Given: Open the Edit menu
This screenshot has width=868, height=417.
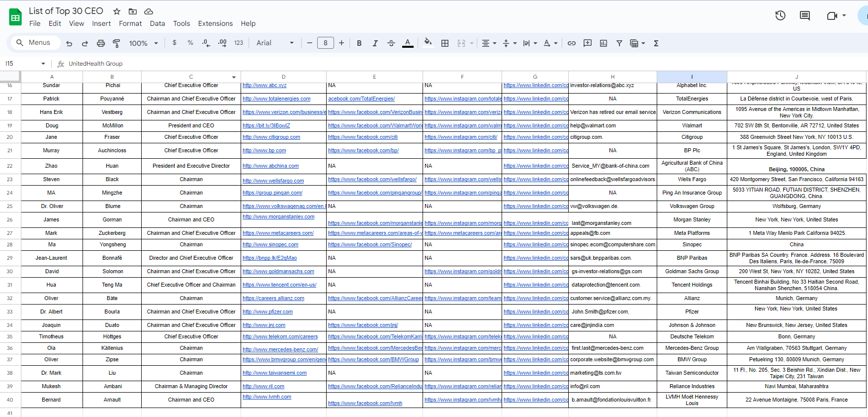Looking at the screenshot, I should [x=55, y=23].
